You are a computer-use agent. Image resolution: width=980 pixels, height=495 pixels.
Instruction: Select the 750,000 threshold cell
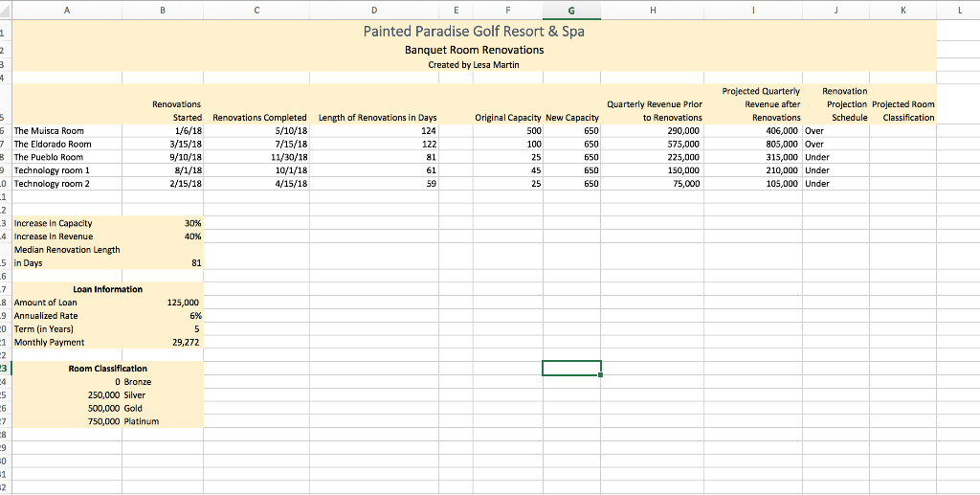(67, 421)
